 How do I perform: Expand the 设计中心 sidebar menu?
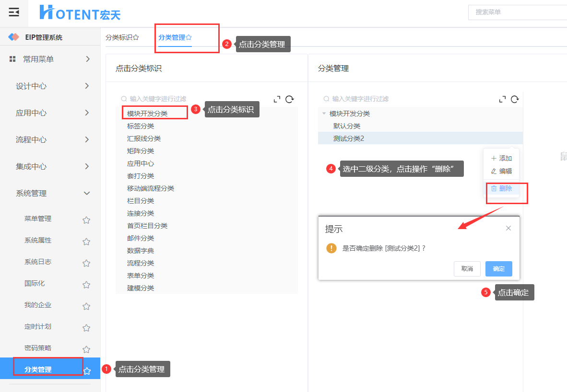53,86
